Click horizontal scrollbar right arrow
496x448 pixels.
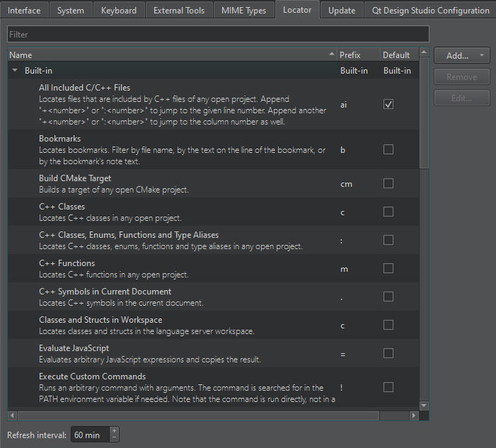(x=414, y=415)
